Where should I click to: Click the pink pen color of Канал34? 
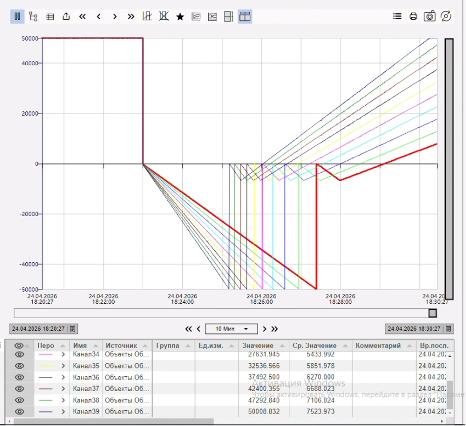click(46, 355)
